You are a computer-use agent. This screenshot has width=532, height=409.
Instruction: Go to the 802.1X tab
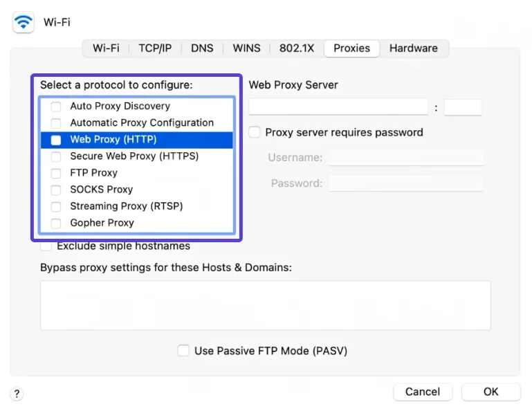(x=296, y=48)
